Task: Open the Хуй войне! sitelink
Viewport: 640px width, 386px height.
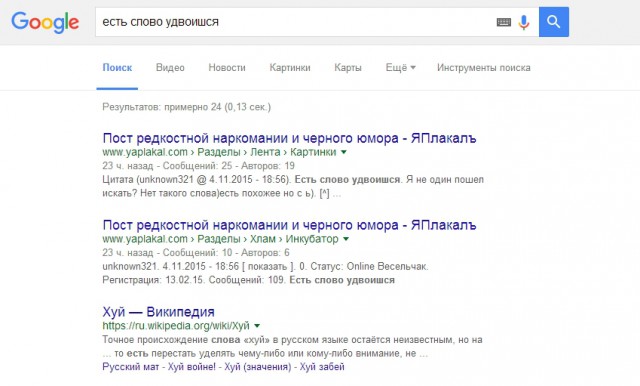Action: coord(192,367)
